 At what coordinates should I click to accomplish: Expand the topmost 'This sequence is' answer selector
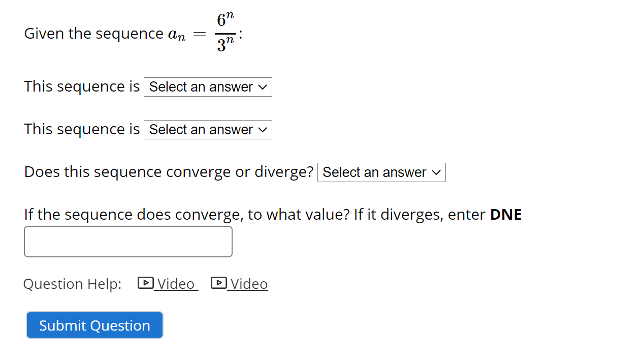click(208, 87)
